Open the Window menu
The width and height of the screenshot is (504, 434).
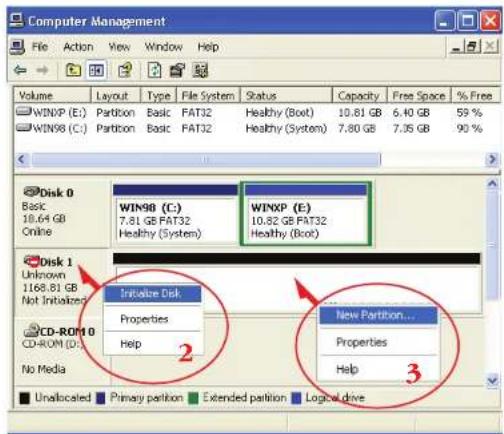[x=164, y=47]
